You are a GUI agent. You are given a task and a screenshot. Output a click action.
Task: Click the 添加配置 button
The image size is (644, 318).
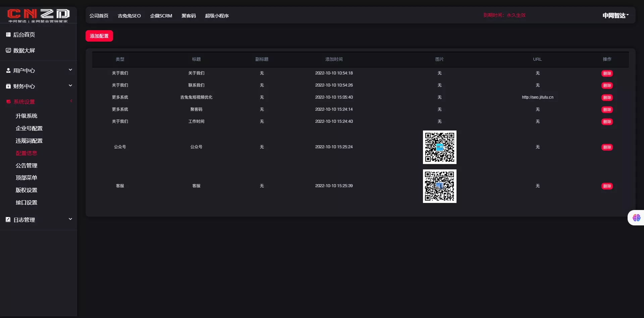(99, 36)
